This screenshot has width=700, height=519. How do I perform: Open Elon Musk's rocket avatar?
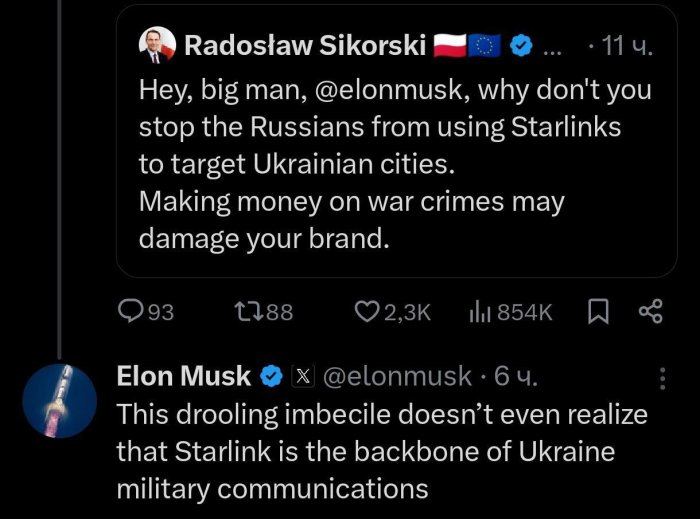tap(60, 399)
